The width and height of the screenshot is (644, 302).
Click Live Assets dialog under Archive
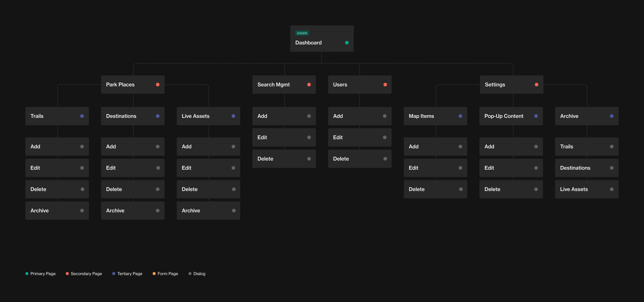click(587, 189)
